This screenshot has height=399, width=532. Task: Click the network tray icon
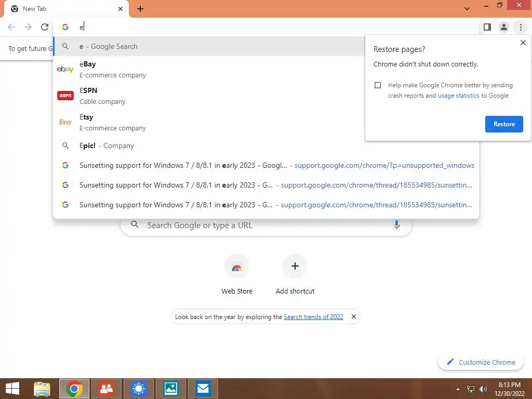[x=471, y=389]
